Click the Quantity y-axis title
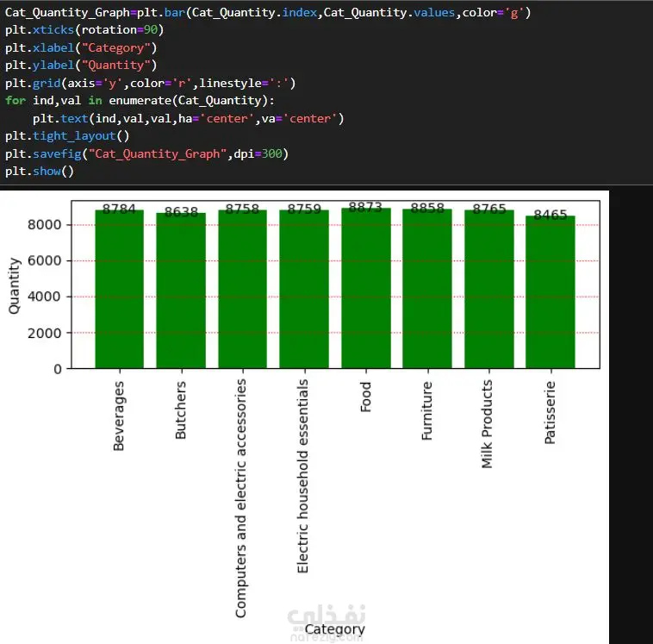The width and height of the screenshot is (653, 644). 14,285
